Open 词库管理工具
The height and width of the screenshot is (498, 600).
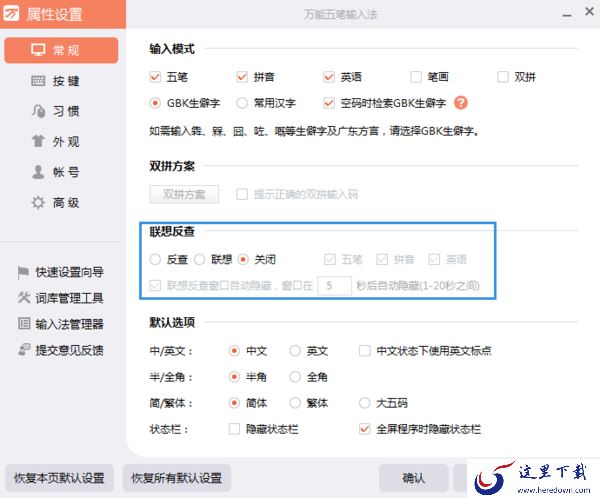click(x=60, y=298)
